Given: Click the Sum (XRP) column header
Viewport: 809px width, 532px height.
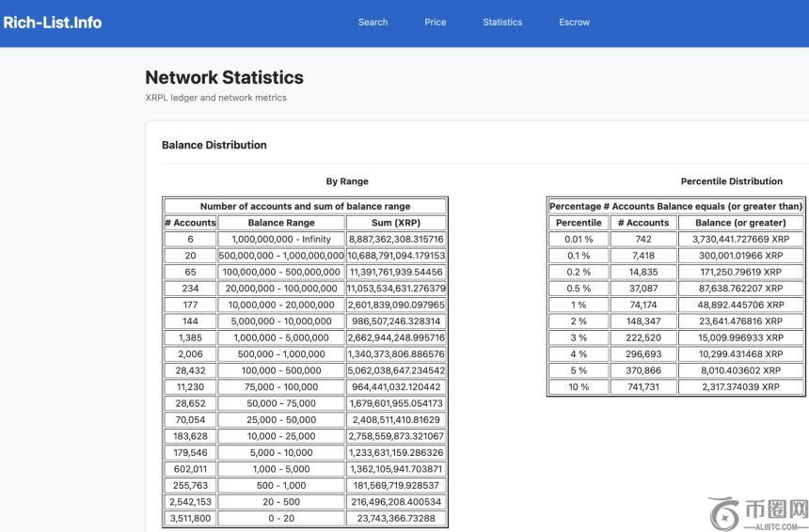Looking at the screenshot, I should [396, 223].
